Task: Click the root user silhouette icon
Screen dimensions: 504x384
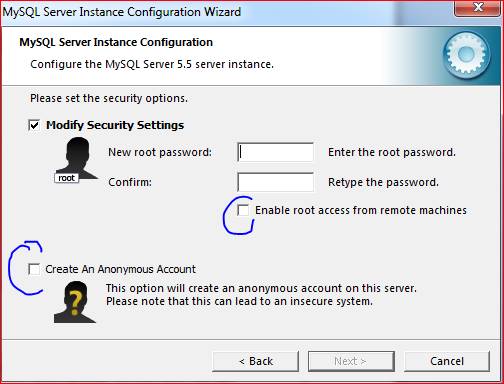Action: (x=77, y=158)
